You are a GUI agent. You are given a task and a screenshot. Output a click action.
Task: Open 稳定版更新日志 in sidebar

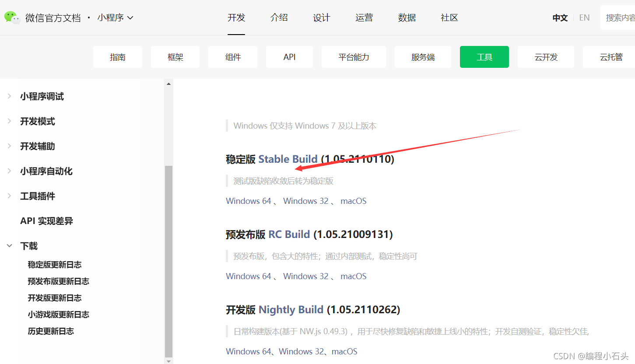click(x=55, y=265)
